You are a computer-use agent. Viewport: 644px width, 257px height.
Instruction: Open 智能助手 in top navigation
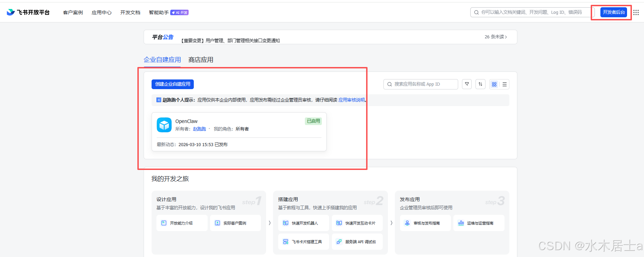pyautogui.click(x=159, y=12)
